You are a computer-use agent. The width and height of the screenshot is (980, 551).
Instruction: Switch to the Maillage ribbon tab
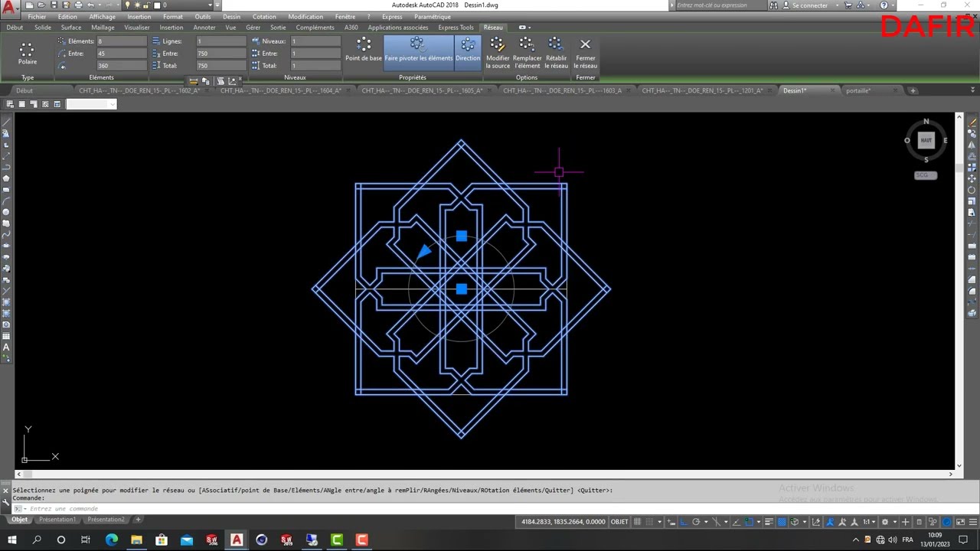pos(103,28)
